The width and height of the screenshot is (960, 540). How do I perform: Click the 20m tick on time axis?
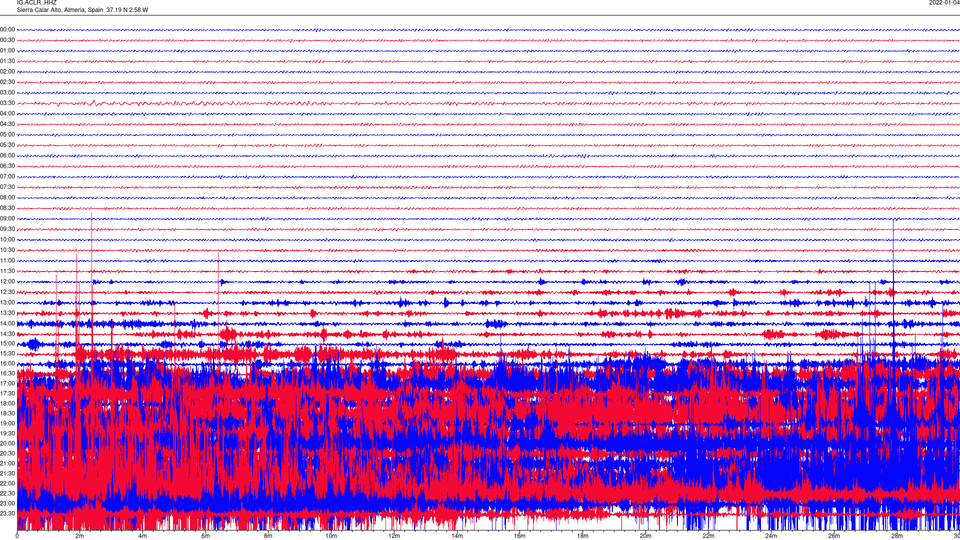click(x=645, y=536)
